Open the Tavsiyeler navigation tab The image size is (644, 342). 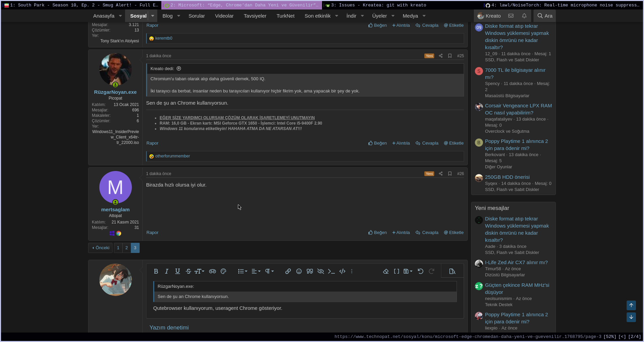point(255,16)
